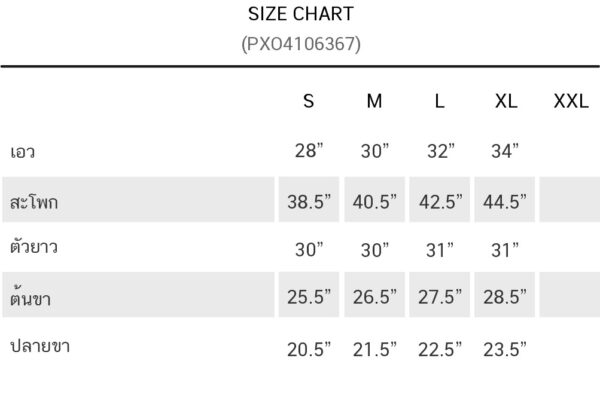Click the ตัวยาว row label
Screen dimensions: 600x398
34,247
